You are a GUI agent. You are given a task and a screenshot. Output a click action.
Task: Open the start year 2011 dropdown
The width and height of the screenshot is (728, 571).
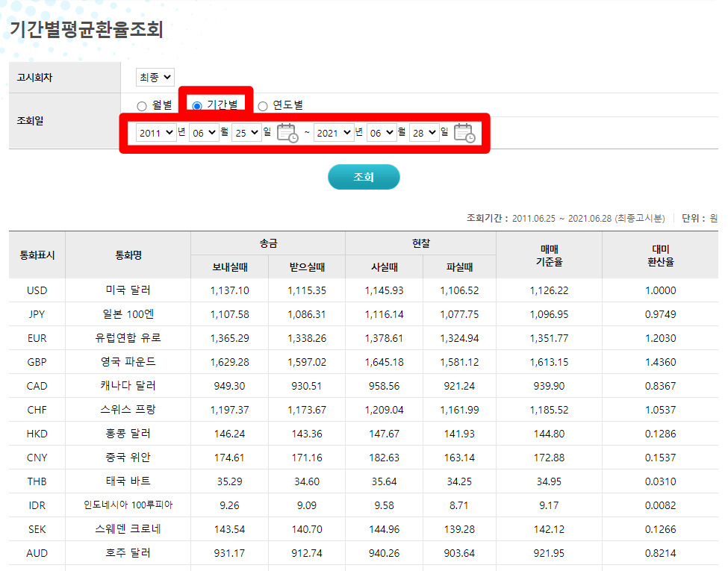click(156, 132)
